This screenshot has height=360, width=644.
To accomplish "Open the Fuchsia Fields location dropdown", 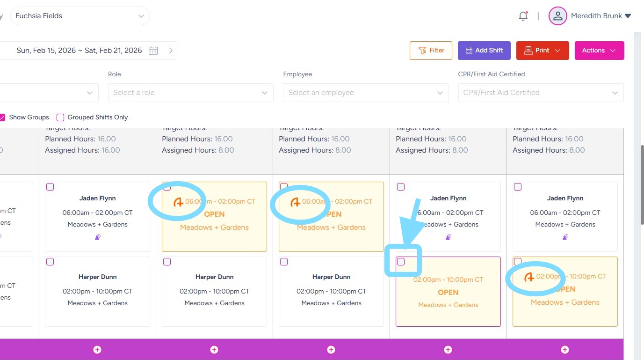I will (80, 16).
